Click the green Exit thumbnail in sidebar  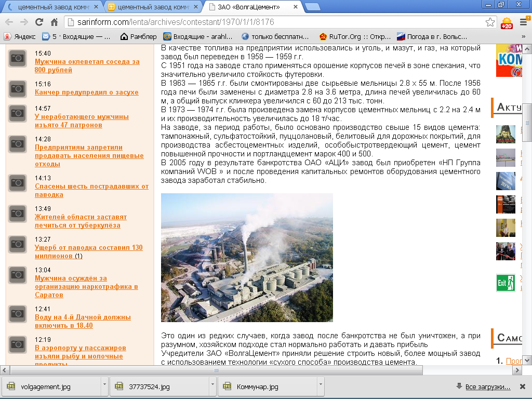pyautogui.click(x=506, y=283)
